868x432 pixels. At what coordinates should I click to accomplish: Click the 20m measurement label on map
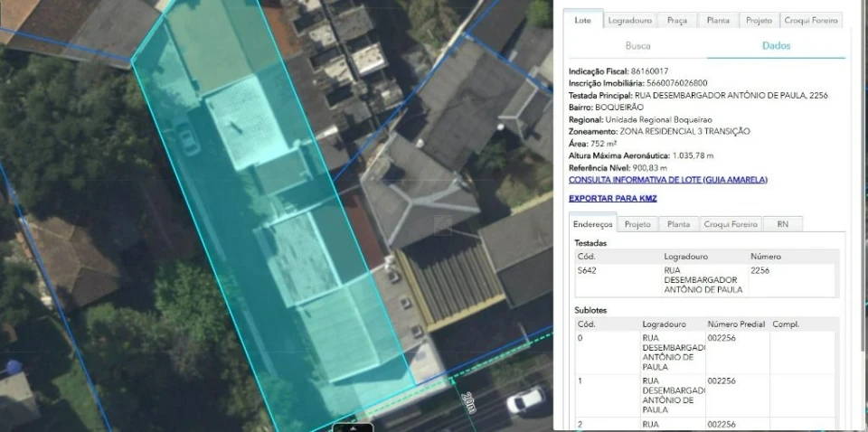469,403
